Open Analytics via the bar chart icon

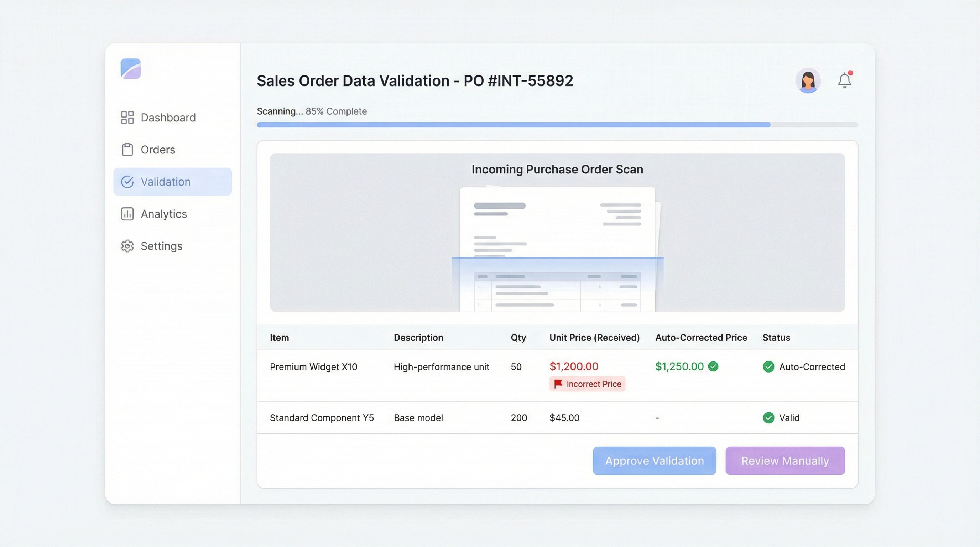pyautogui.click(x=127, y=214)
